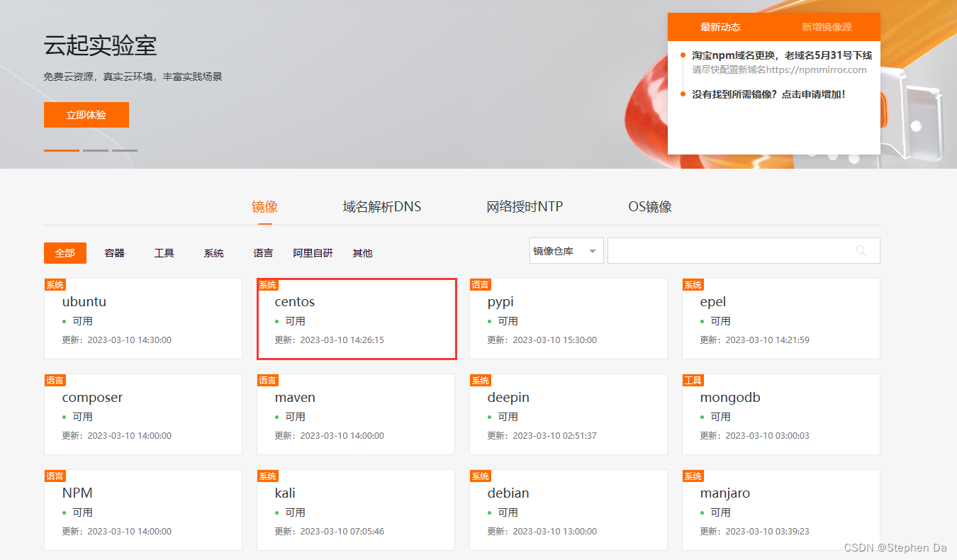The width and height of the screenshot is (957, 560).
Task: Open the maven mirror card
Action: click(356, 414)
